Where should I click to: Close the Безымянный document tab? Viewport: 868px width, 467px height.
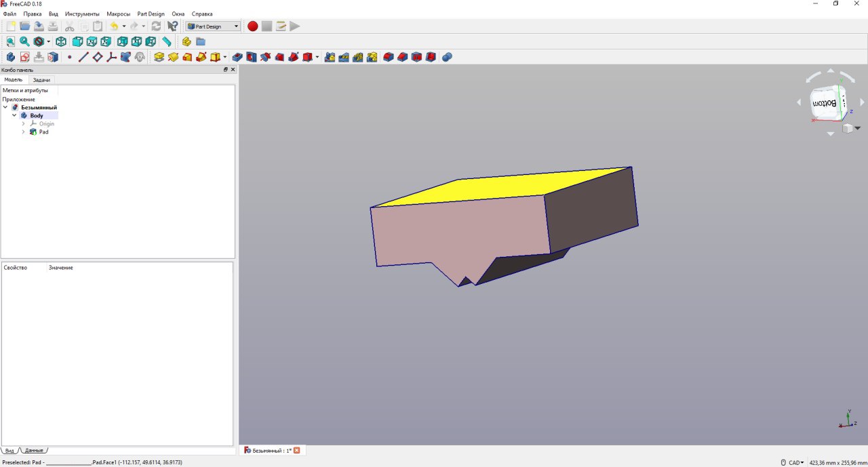coord(296,450)
